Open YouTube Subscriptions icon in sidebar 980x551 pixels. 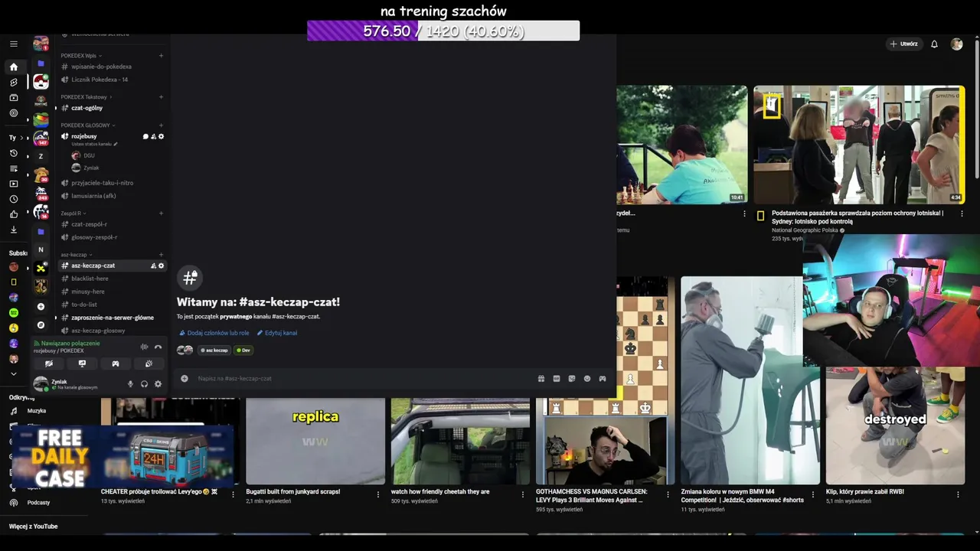coord(13,98)
